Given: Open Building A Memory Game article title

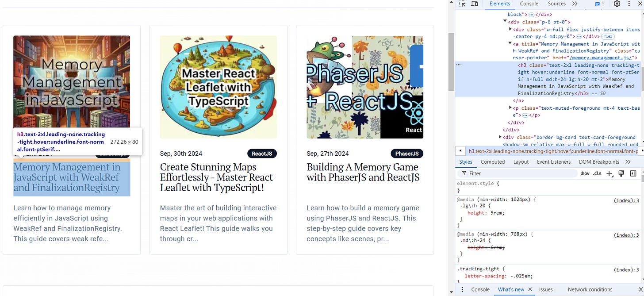Looking at the screenshot, I should coord(363,173).
